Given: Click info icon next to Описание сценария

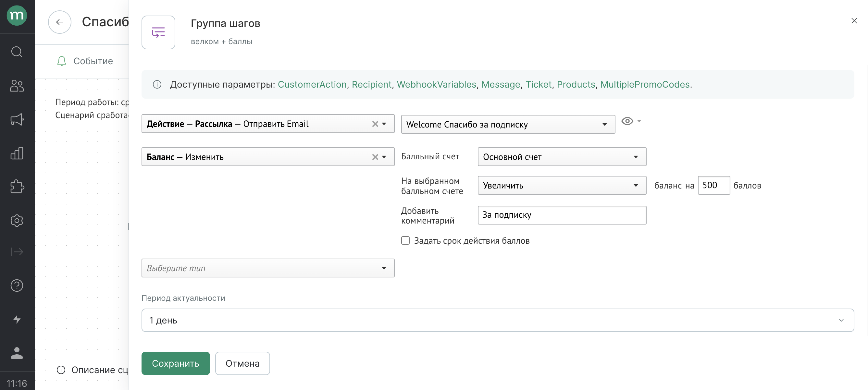Looking at the screenshot, I should coord(61,370).
